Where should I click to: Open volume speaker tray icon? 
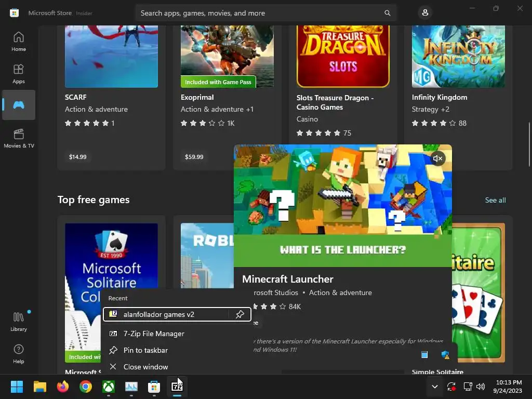[481, 387]
